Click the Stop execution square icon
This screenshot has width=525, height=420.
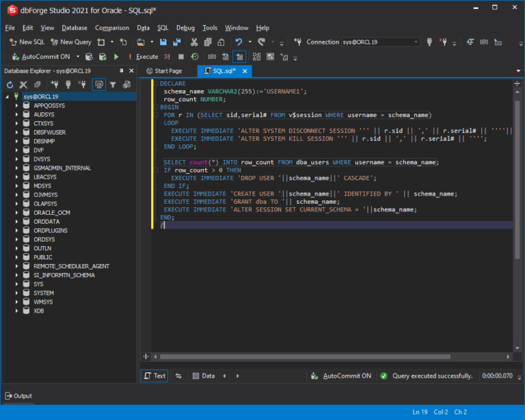[181, 57]
